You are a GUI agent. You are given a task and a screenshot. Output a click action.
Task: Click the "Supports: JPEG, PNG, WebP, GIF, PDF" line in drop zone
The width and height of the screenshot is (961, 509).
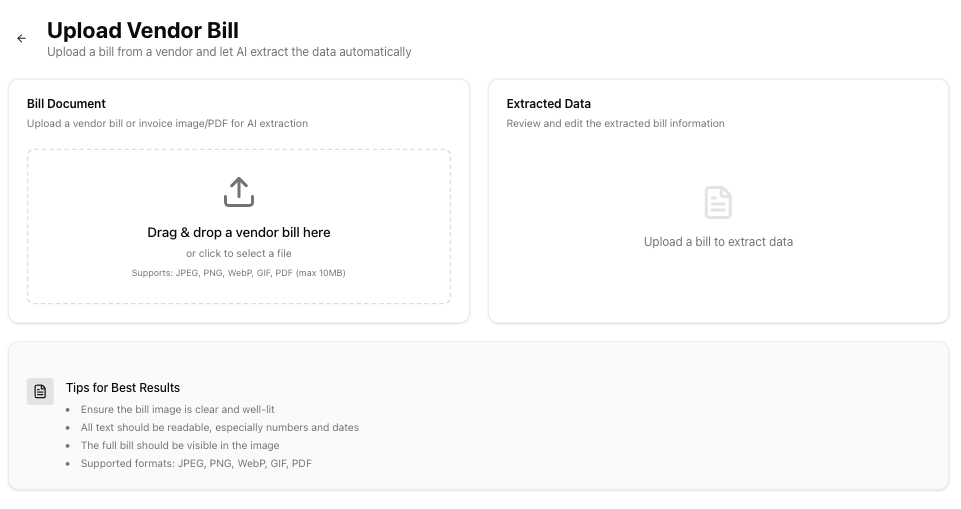click(x=239, y=273)
